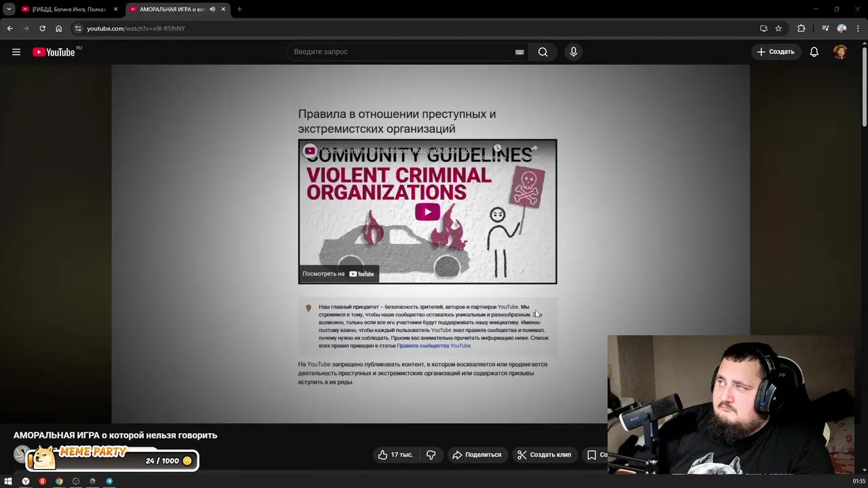Screen dimensions: 868x488
Task: Install app icon in address bar
Action: click(764, 28)
